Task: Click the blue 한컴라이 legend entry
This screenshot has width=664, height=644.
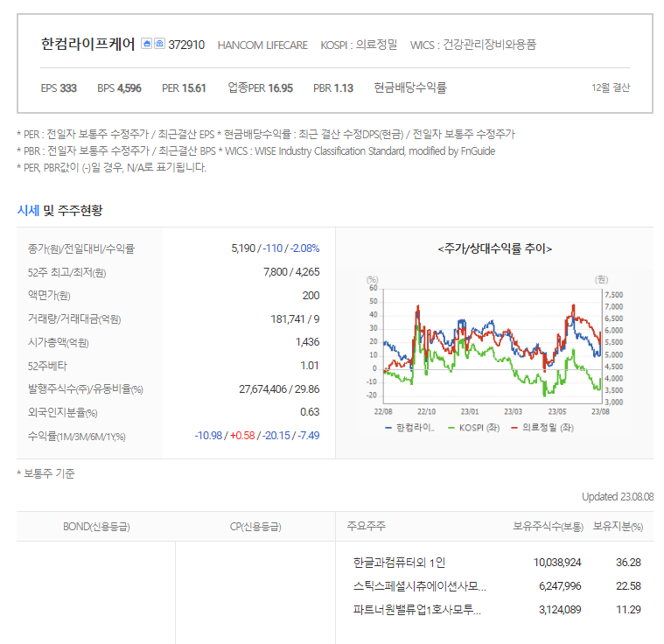Action: [x=409, y=428]
